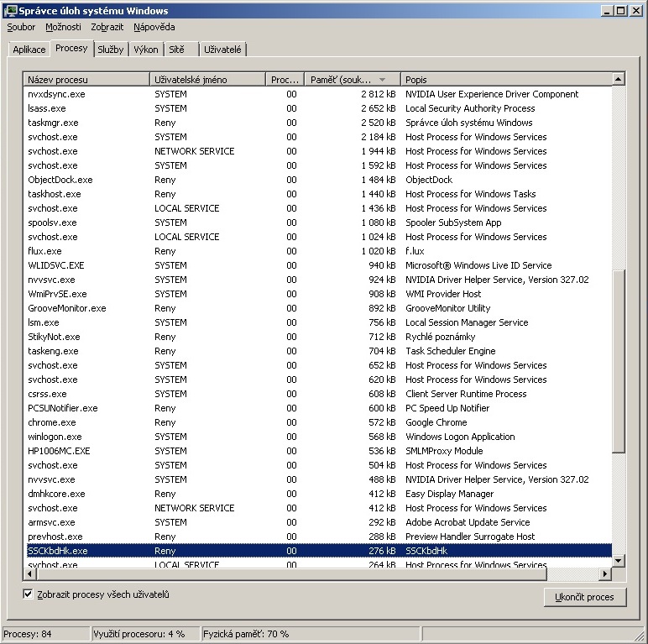Switch to the Služby tab

[110, 50]
